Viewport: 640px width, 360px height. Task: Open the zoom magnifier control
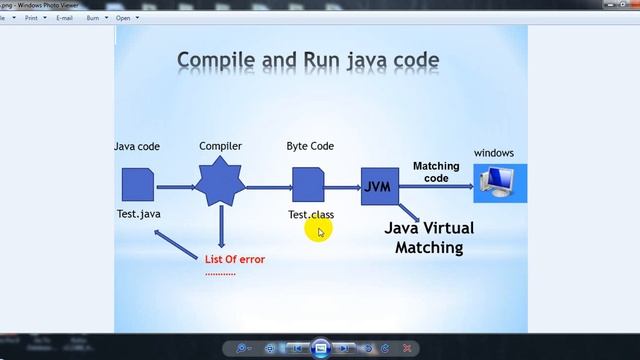tap(243, 348)
